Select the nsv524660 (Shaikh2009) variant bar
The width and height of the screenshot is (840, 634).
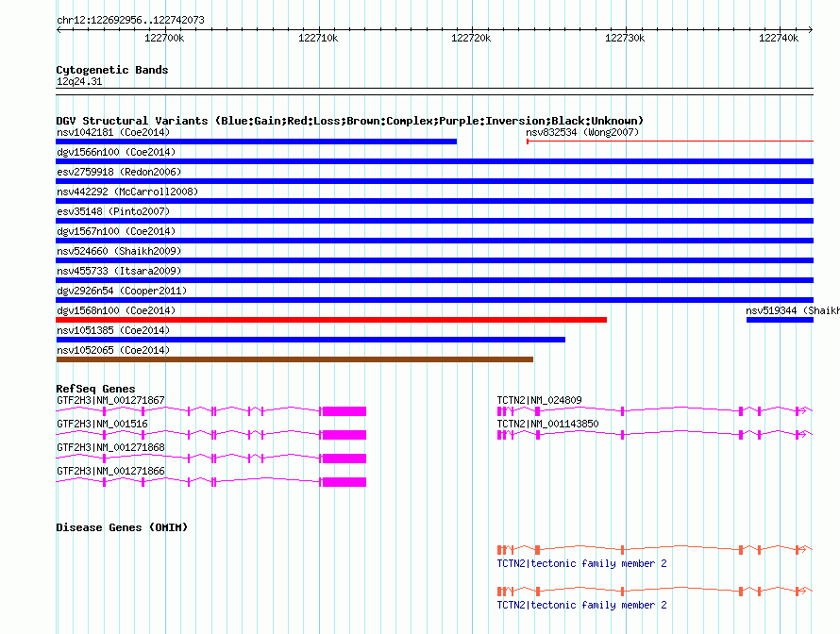434,260
